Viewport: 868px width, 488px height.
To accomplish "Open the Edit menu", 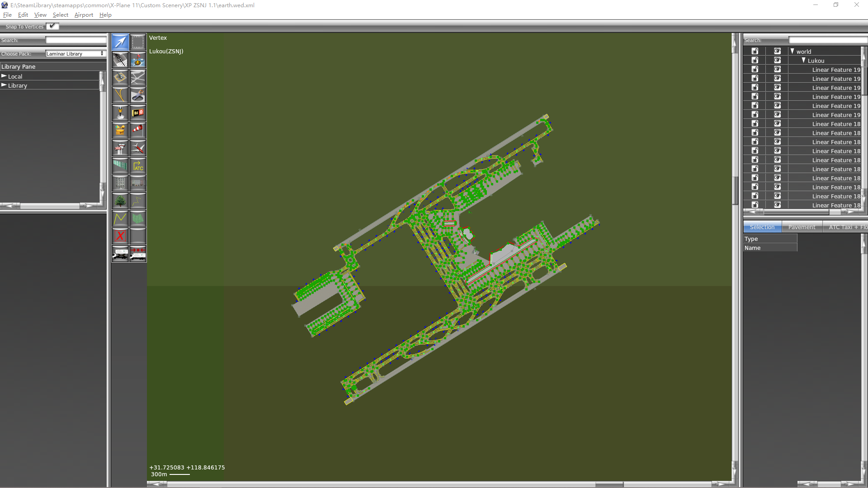I will [x=23, y=15].
